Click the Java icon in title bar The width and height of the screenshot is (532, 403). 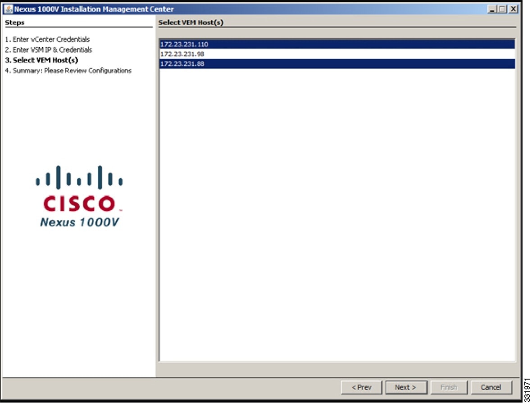(8, 9)
